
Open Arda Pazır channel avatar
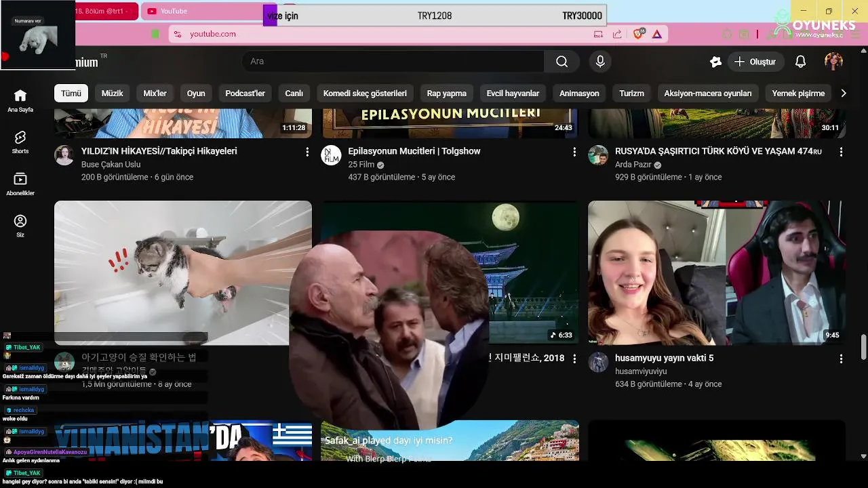[x=598, y=155]
